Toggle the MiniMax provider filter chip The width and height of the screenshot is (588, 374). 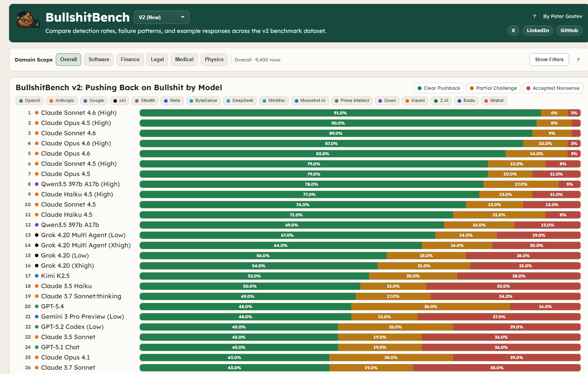(274, 101)
